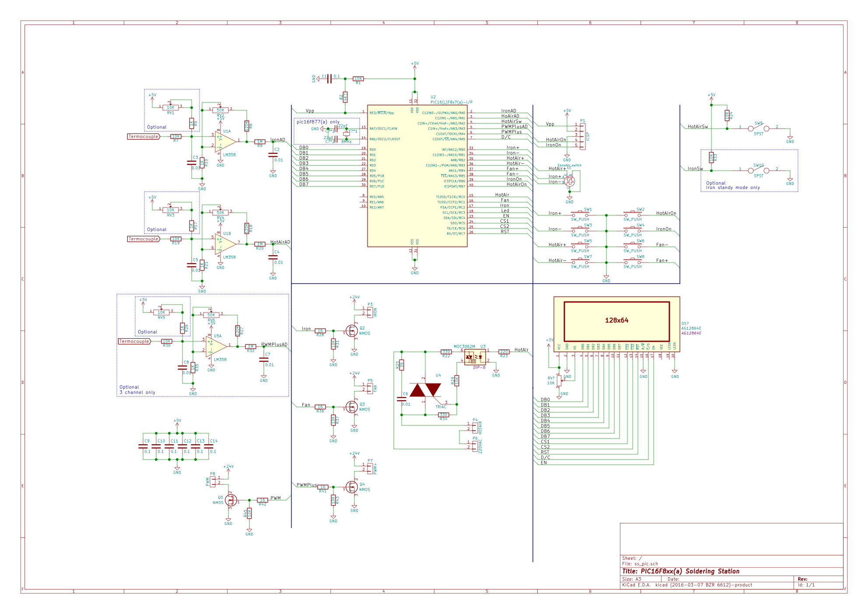Viewport: 868px width, 614px height.
Task: Select the P6 220VAC connector
Action: coord(475,446)
